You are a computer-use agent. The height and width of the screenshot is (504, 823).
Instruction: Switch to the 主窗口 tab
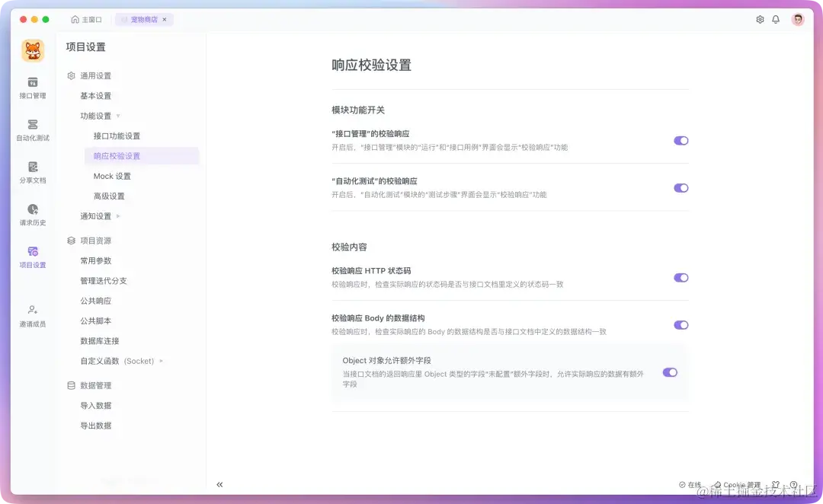coord(92,19)
